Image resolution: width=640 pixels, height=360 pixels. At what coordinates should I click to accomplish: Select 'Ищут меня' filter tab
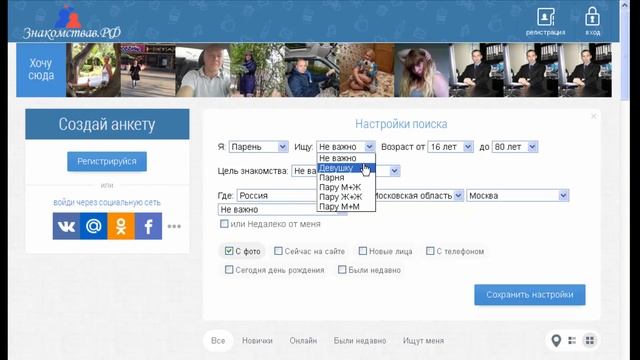click(x=423, y=340)
